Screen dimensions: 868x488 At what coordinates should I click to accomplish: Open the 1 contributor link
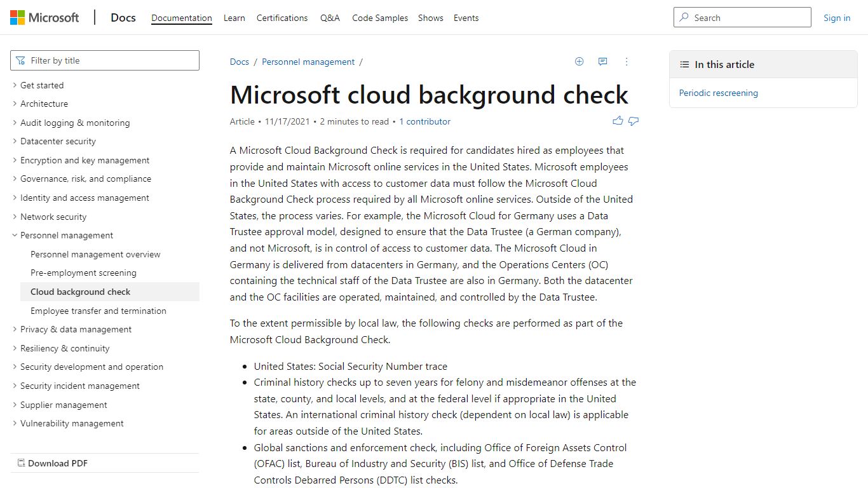click(x=424, y=121)
